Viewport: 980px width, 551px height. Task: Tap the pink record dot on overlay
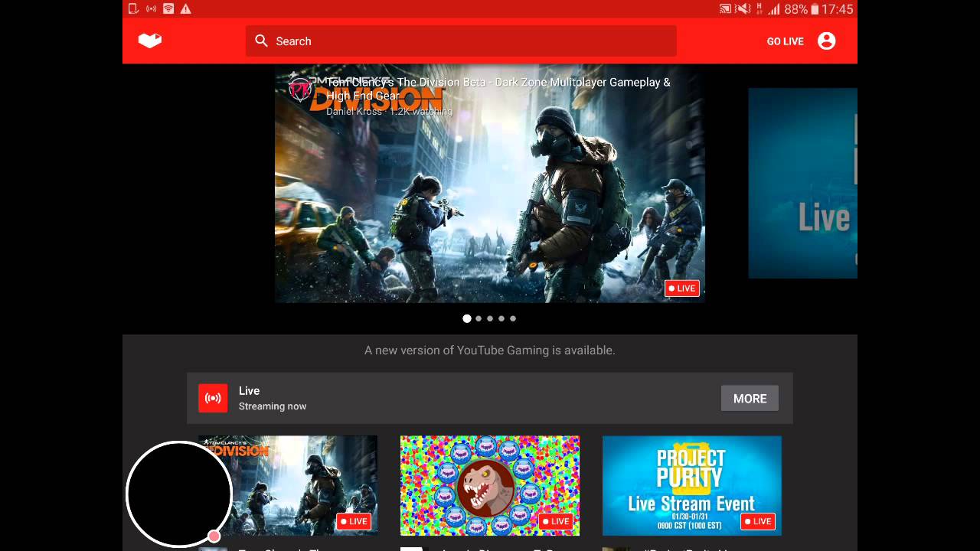click(214, 536)
